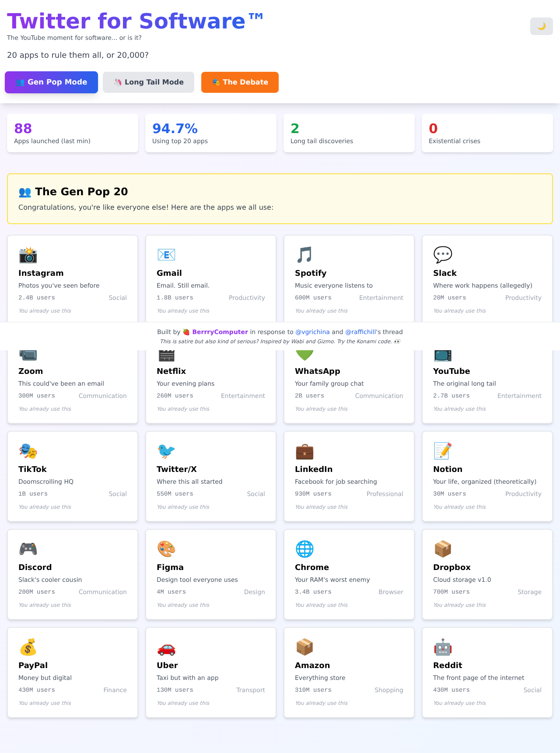This screenshot has height=753, width=560.
Task: Click the Gmail envelope icon
Action: point(166,254)
